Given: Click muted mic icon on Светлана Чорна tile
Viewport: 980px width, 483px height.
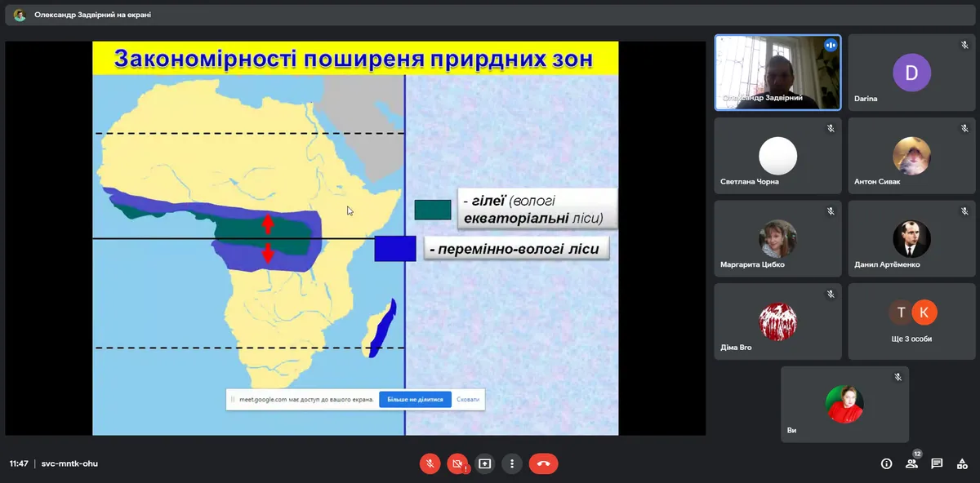Looking at the screenshot, I should tap(831, 128).
